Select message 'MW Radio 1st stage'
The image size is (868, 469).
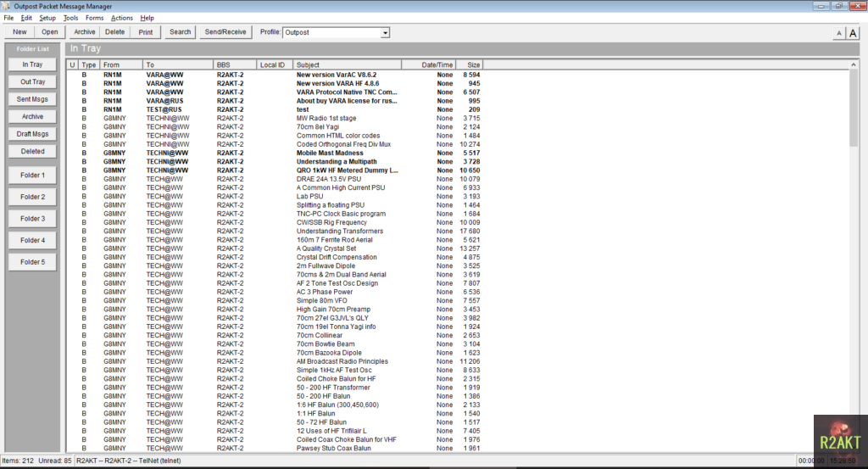[x=275, y=119]
